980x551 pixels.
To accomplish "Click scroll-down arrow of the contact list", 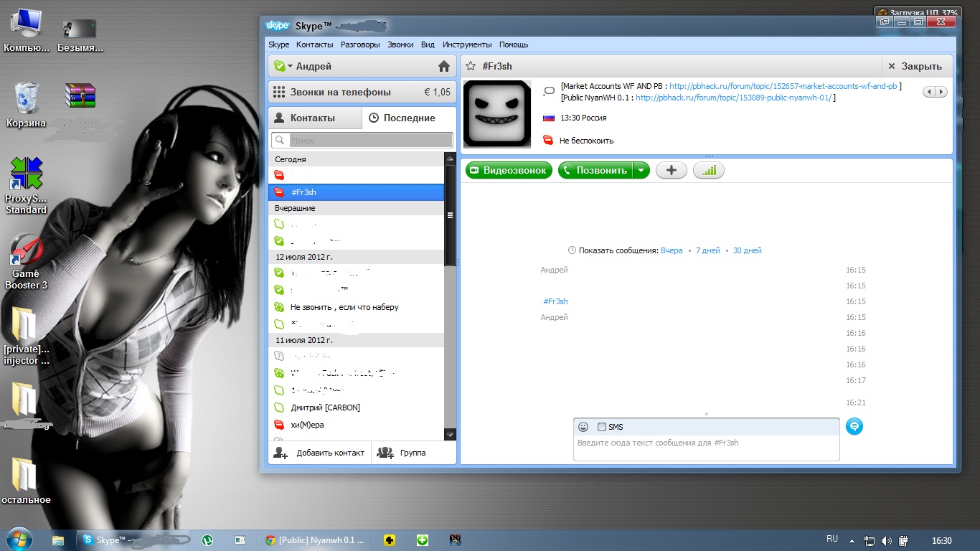I will [x=450, y=434].
